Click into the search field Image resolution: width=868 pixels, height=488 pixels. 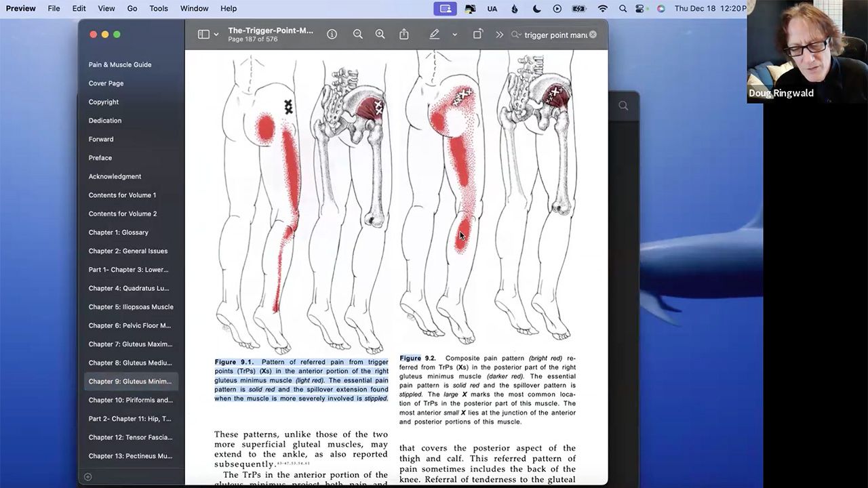555,35
